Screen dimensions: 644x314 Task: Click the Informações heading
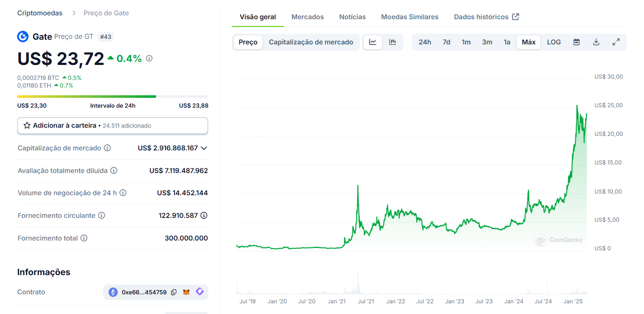tap(44, 272)
